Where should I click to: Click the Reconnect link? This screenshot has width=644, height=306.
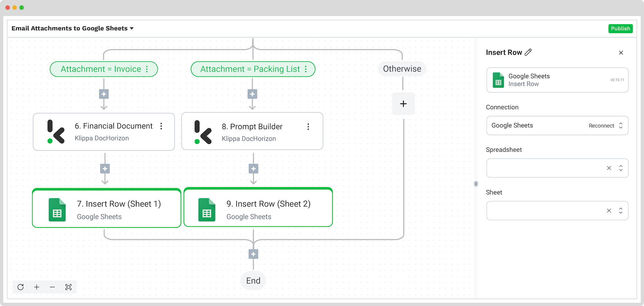coord(601,126)
